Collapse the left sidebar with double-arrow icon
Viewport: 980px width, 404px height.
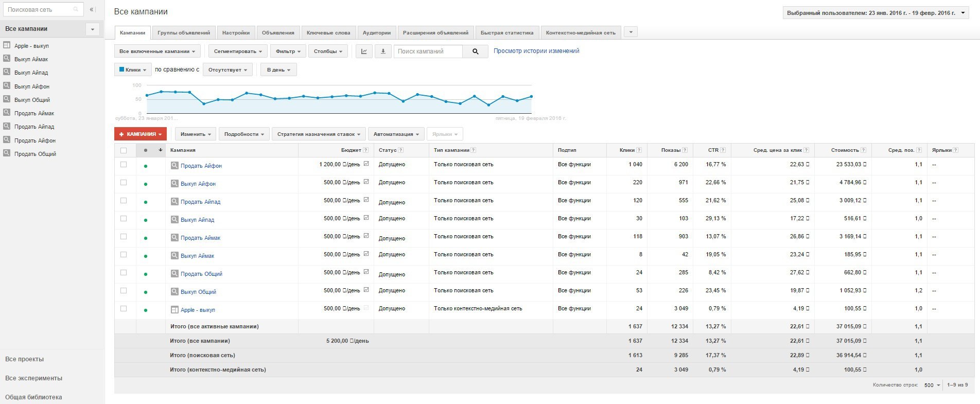click(x=92, y=10)
